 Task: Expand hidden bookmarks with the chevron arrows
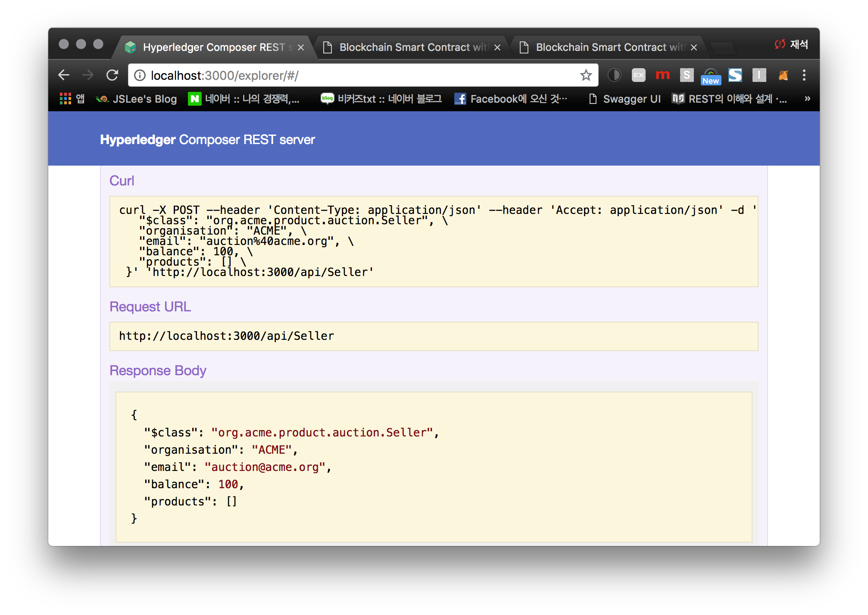coord(807,99)
